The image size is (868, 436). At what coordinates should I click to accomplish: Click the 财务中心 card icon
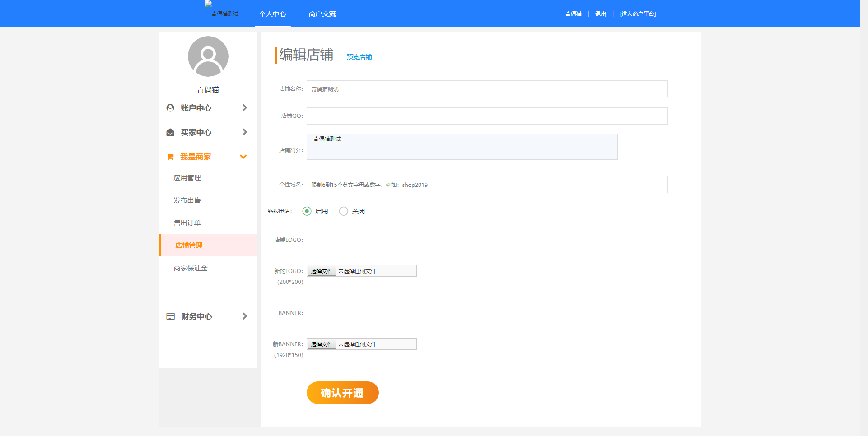click(170, 316)
